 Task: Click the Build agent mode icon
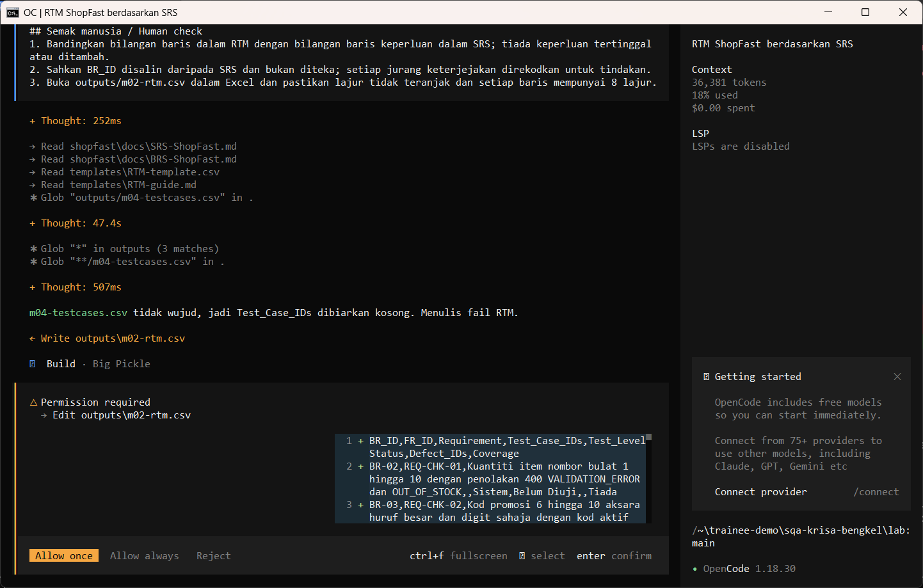[32, 363]
